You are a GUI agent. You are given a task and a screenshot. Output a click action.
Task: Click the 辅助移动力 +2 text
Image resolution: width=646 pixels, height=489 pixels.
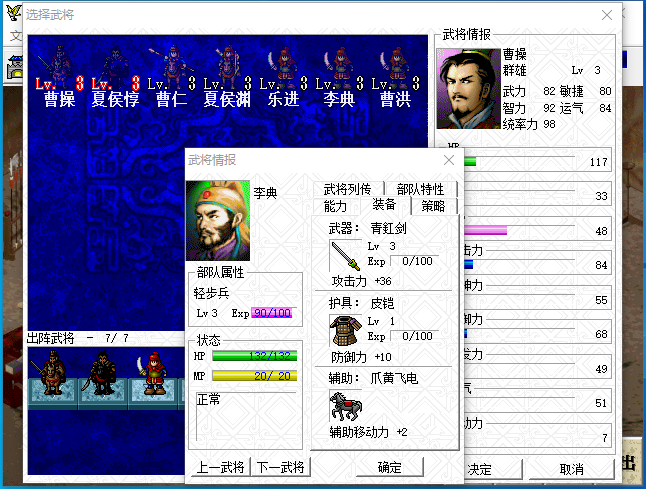click(x=368, y=432)
